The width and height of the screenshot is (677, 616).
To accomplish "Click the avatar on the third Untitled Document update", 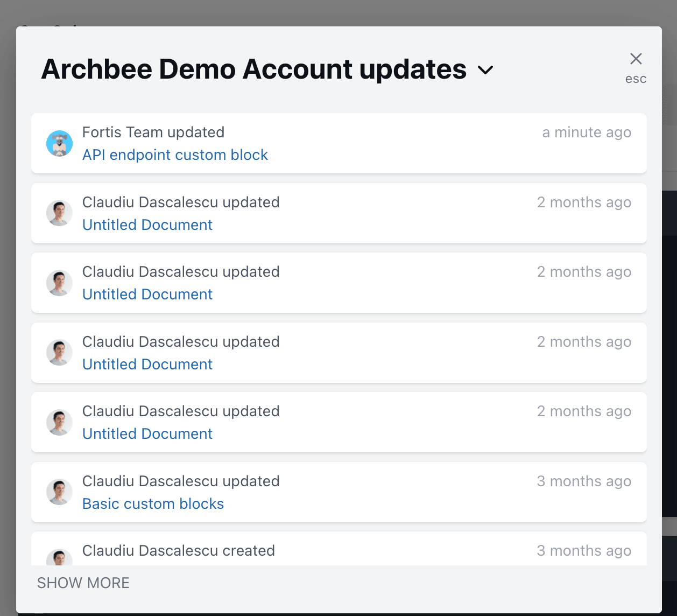I will (59, 353).
